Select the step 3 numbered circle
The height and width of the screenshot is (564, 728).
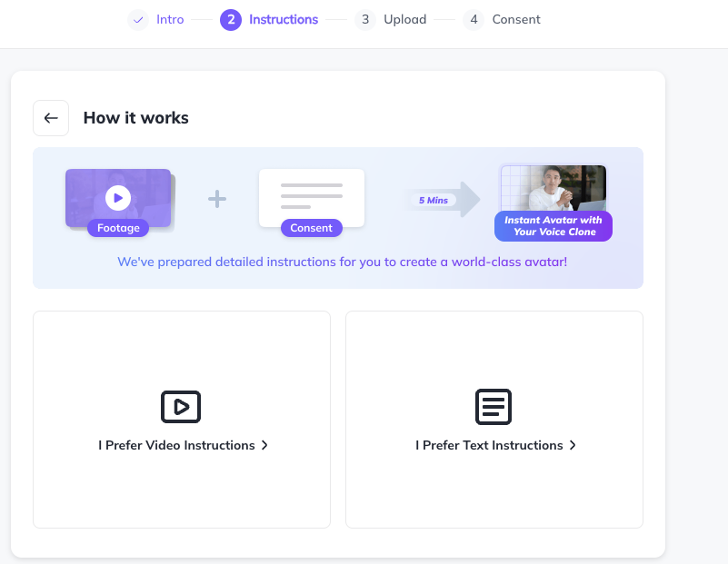point(365,19)
